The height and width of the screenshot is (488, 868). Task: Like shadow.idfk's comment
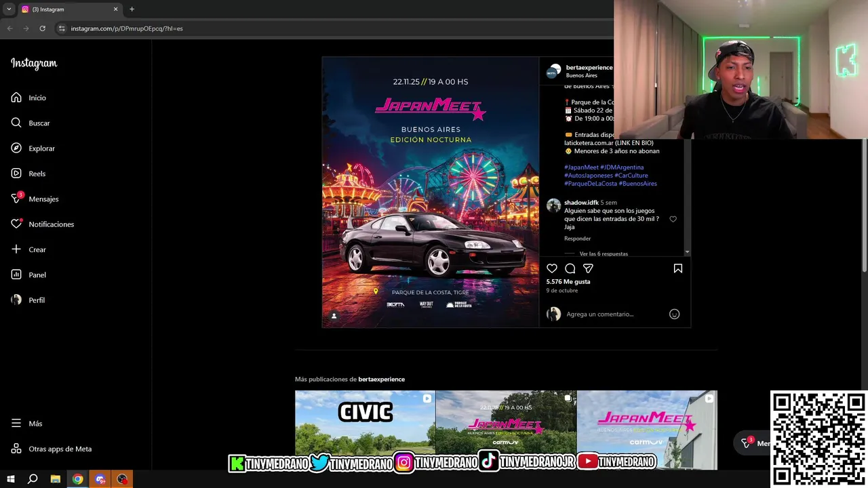[673, 219]
